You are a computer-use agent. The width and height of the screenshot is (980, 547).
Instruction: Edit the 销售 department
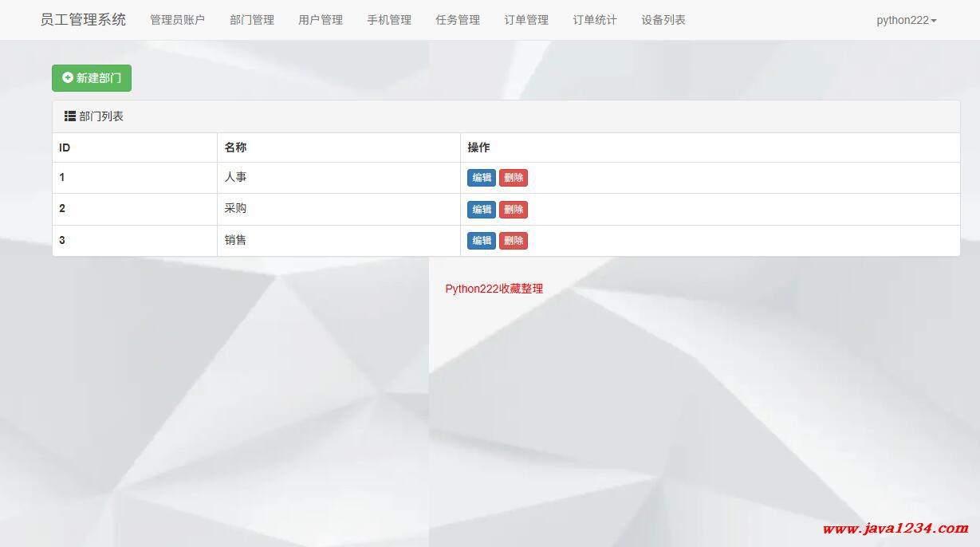[482, 241]
